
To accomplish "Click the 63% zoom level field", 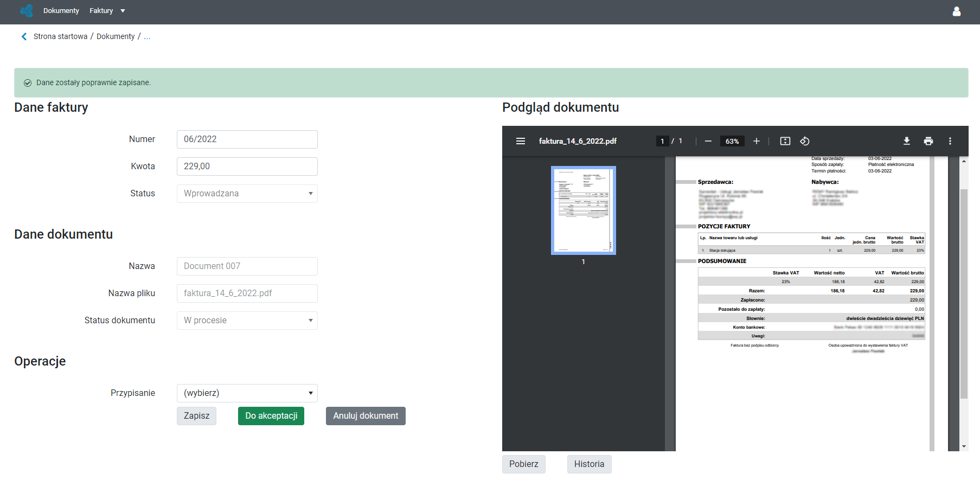I will (x=732, y=141).
